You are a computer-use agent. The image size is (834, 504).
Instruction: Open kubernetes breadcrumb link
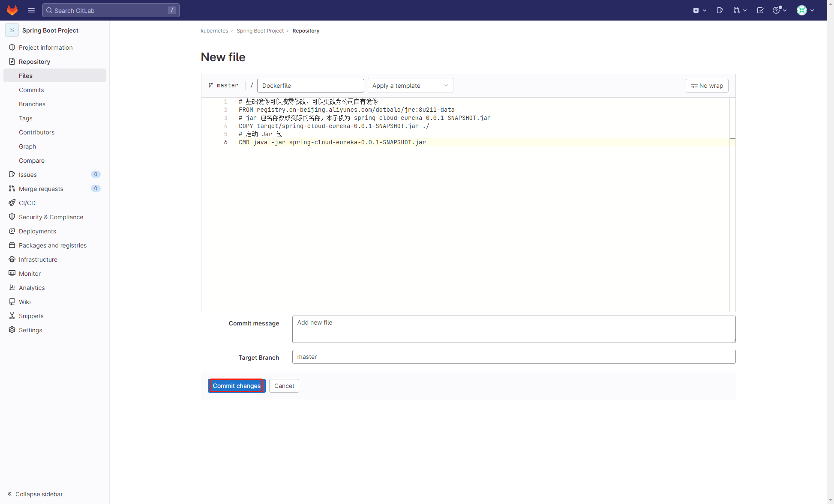coord(214,31)
